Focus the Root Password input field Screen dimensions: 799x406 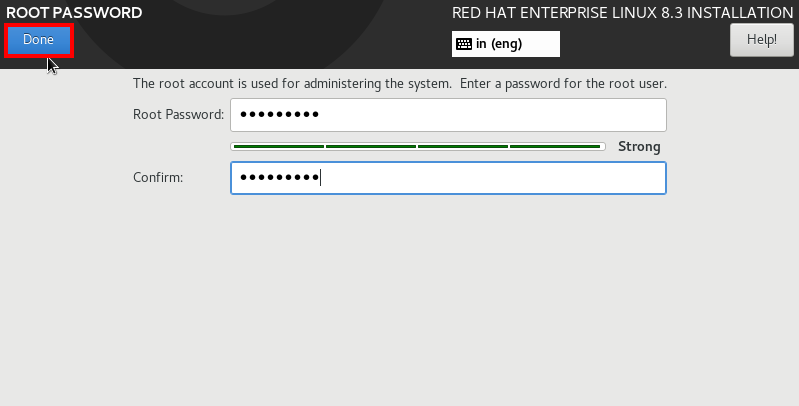448,115
